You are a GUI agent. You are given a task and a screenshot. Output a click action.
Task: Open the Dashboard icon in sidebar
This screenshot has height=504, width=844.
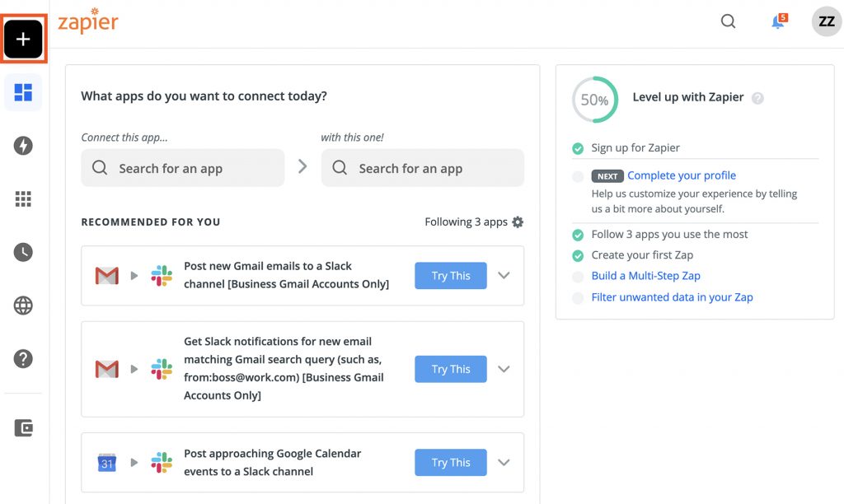click(23, 92)
